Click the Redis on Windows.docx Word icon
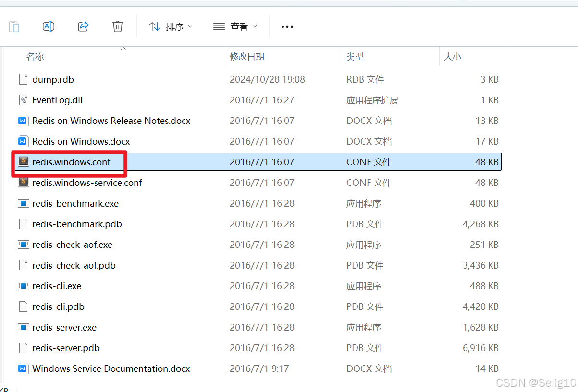Image resolution: width=578 pixels, height=392 pixels. [x=23, y=141]
